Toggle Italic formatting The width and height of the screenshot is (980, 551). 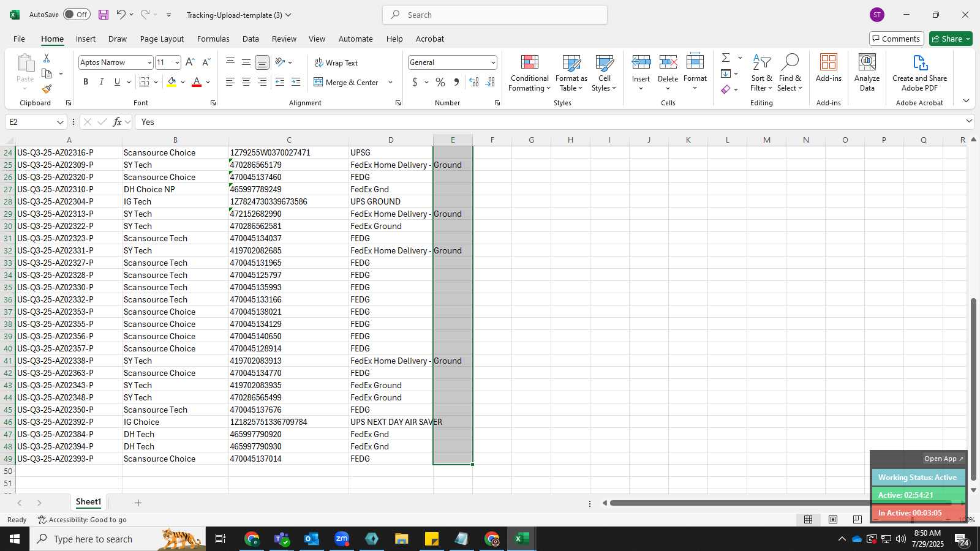point(101,82)
